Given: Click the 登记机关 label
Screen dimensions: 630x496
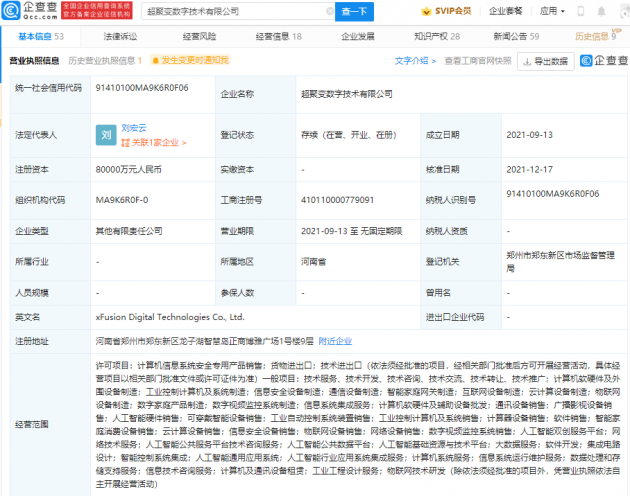Looking at the screenshot, I should coord(442,262).
